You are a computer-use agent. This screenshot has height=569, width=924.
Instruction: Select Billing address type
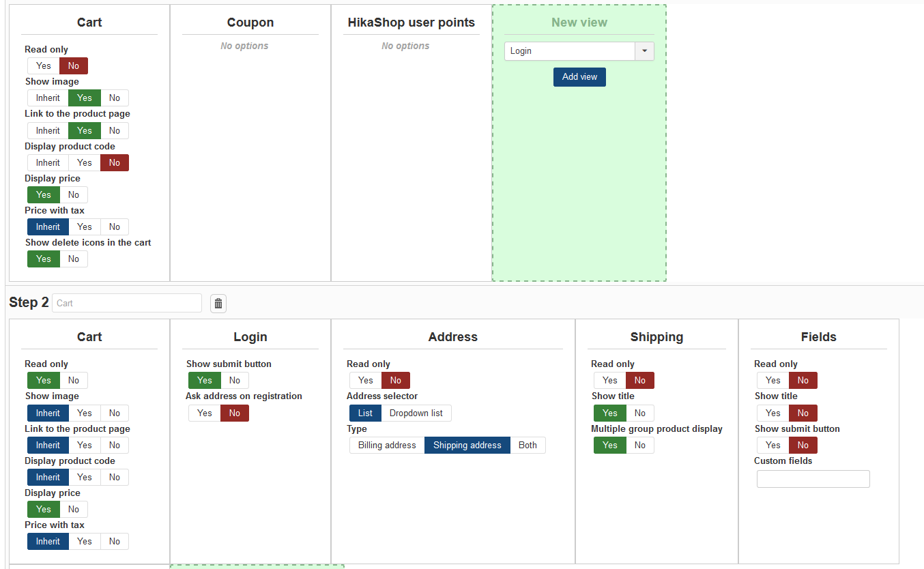[x=387, y=446]
